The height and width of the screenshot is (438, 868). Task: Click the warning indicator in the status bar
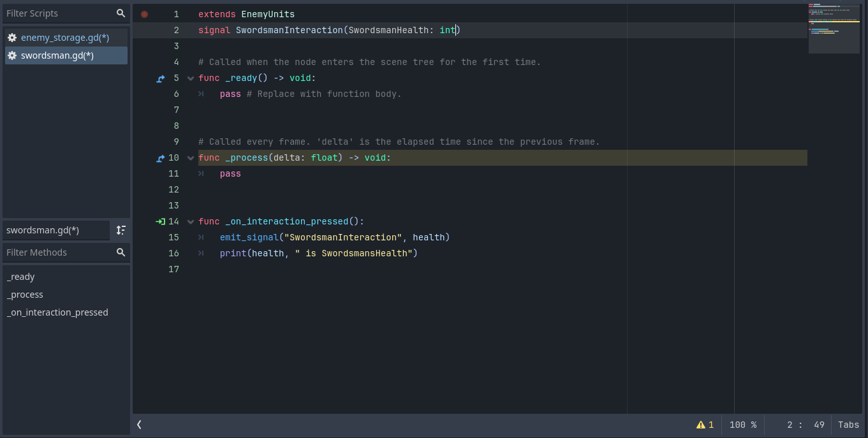click(x=705, y=425)
